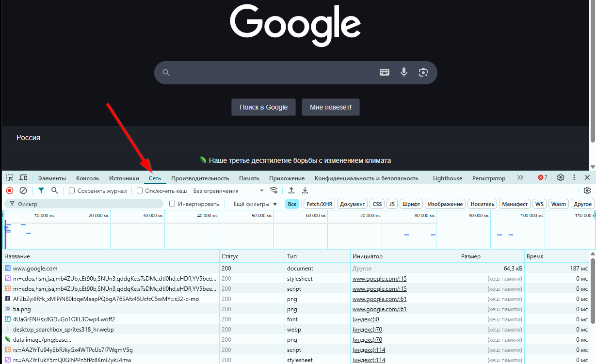The image size is (596, 364).
Task: Enable 'Сохранять журнал' checkbox
Action: (72, 191)
